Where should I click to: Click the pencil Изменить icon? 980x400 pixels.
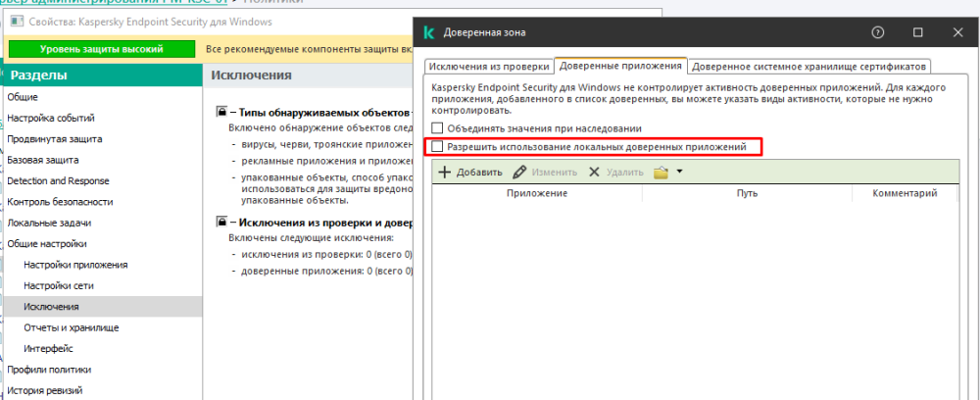[519, 172]
